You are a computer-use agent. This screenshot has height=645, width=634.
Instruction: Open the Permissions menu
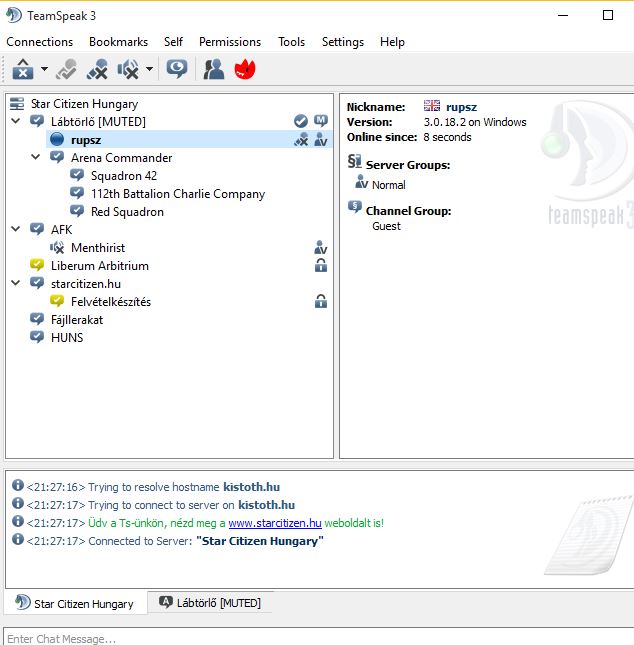pos(230,42)
